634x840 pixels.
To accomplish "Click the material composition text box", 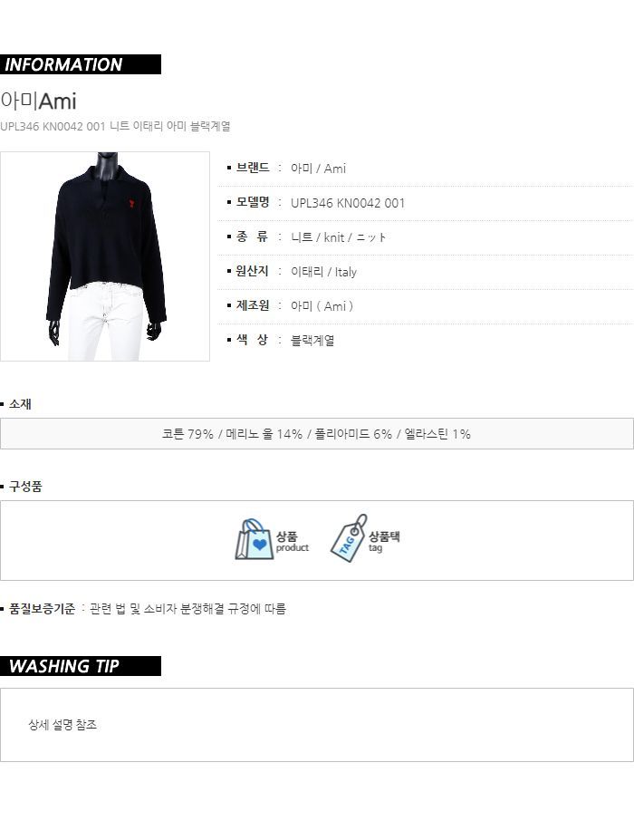I will click(x=317, y=434).
